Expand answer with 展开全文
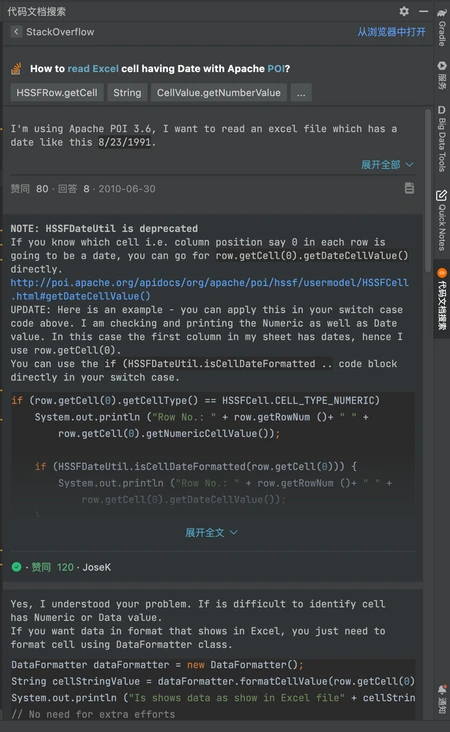 pos(211,532)
